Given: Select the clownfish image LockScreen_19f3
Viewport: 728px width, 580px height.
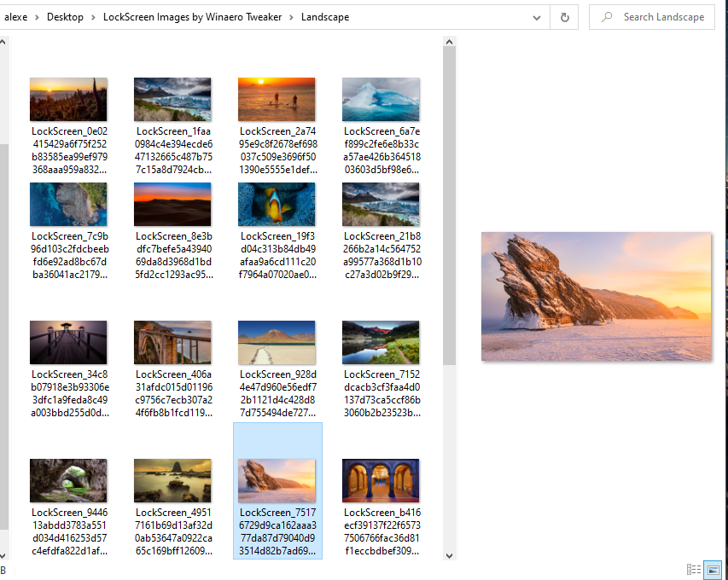Looking at the screenshot, I should [x=277, y=204].
